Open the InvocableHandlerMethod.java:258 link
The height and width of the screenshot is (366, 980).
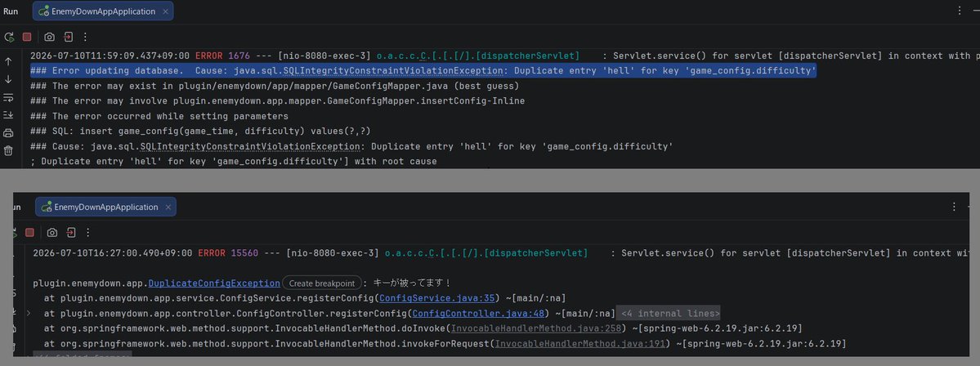pyautogui.click(x=535, y=328)
